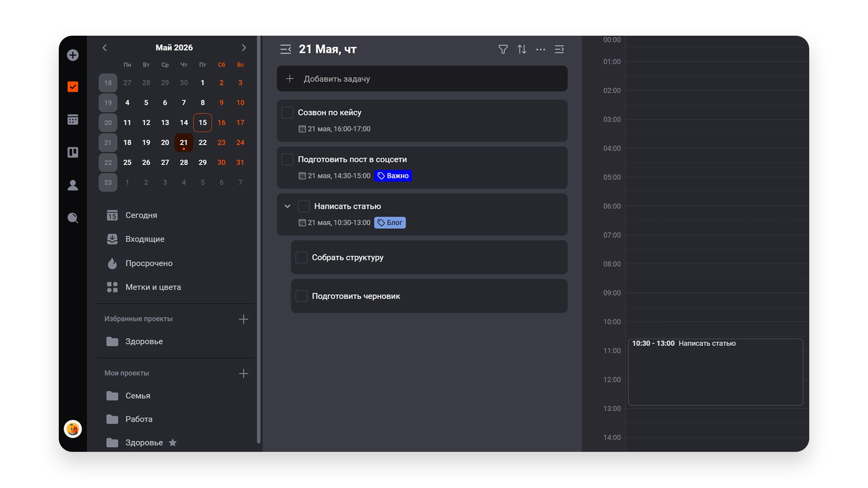Toggle the right timeline panel icon
The image size is (868, 488).
[559, 49]
